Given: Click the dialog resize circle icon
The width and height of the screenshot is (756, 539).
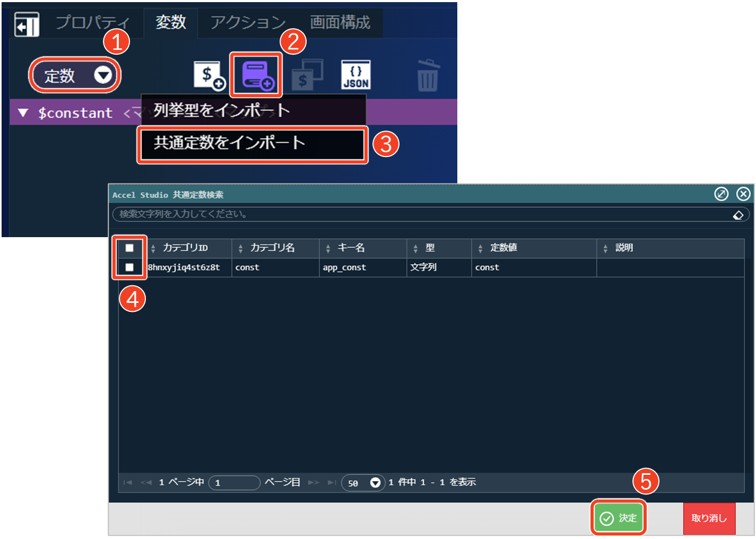Looking at the screenshot, I should (721, 194).
